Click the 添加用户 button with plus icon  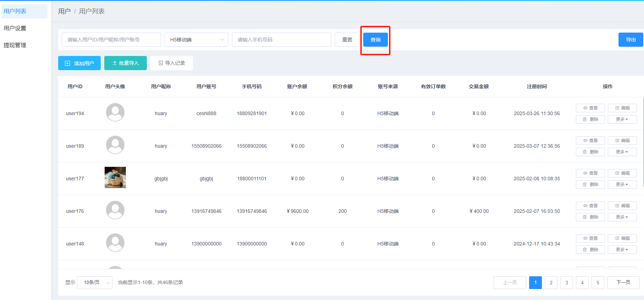[x=79, y=63]
